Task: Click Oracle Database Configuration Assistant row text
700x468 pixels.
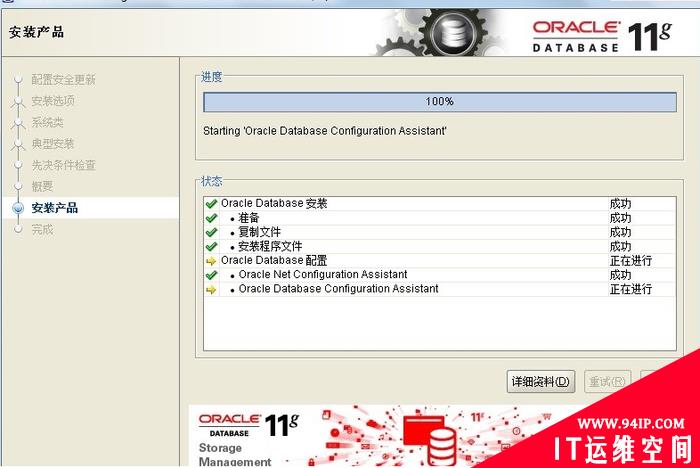Action: tap(338, 288)
